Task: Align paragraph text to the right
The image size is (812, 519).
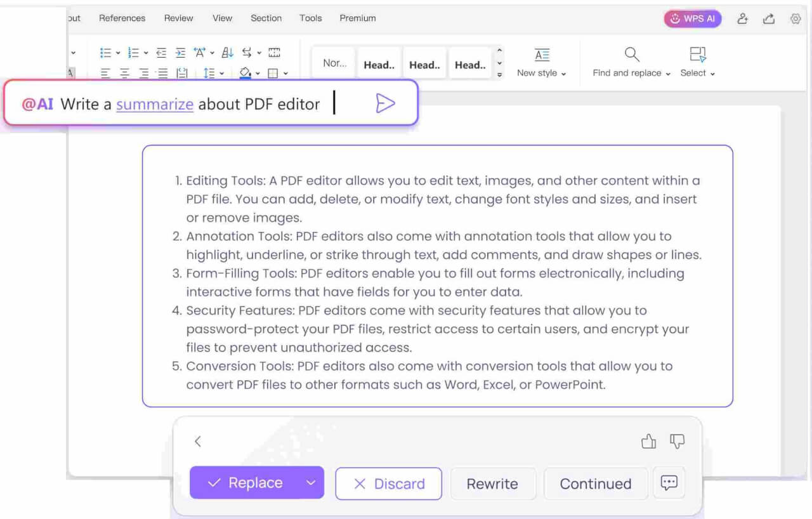Action: click(143, 74)
